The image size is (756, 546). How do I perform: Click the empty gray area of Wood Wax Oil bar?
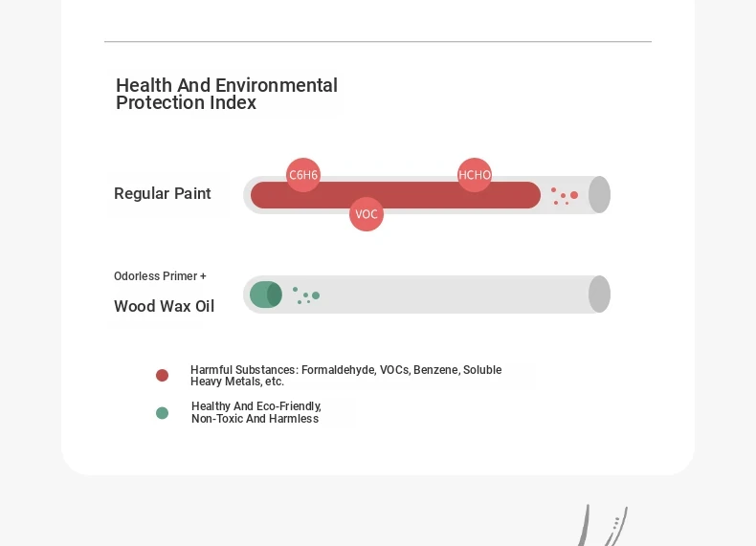pyautogui.click(x=454, y=295)
